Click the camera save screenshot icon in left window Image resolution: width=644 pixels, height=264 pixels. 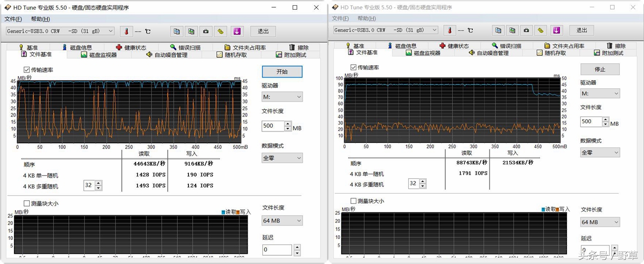(206, 31)
